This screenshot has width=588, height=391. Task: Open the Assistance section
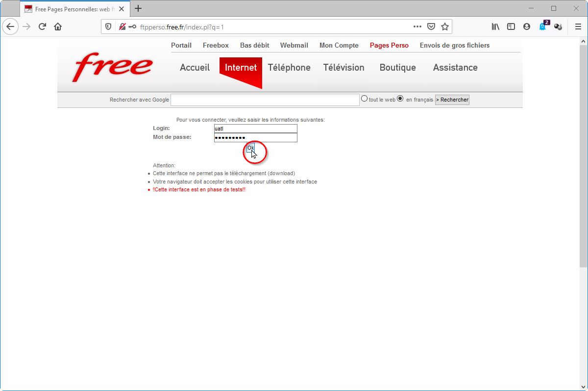[455, 68]
